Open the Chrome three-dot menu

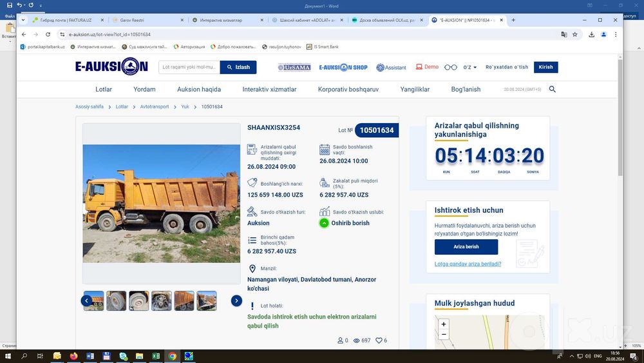pos(616,35)
